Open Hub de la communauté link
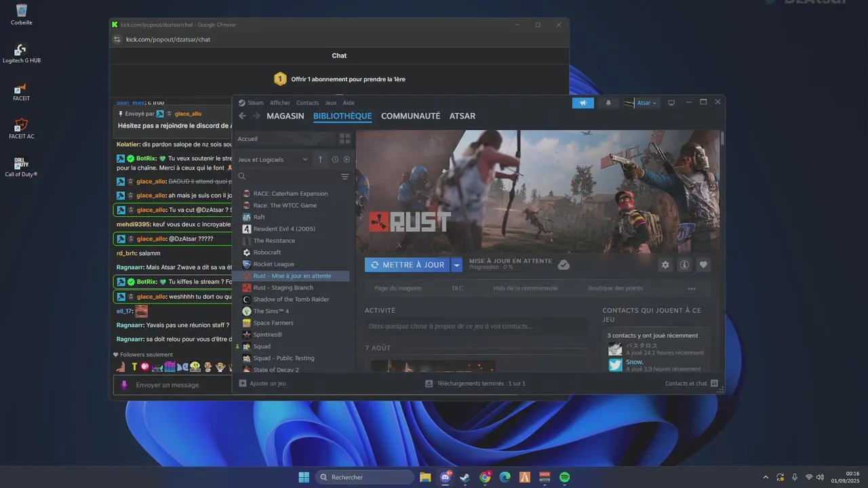 click(x=526, y=288)
